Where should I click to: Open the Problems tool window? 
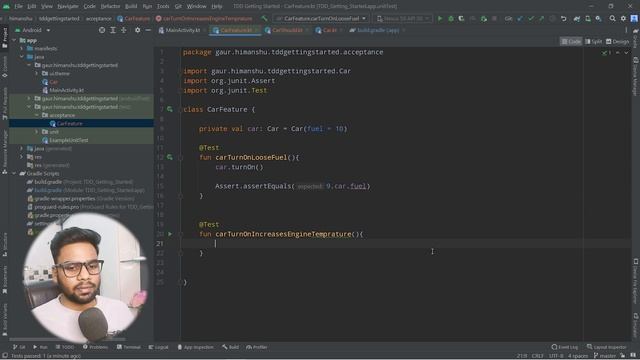95,347
